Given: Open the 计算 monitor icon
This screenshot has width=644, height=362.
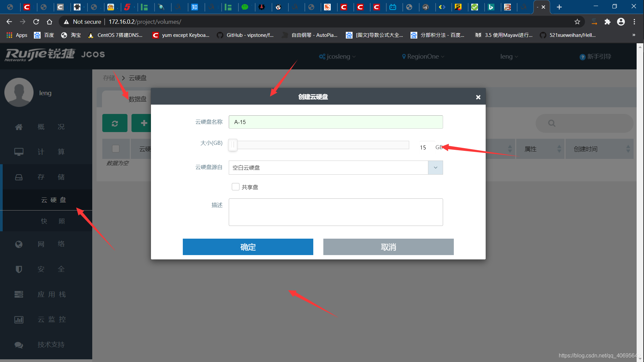Looking at the screenshot, I should [x=19, y=152].
